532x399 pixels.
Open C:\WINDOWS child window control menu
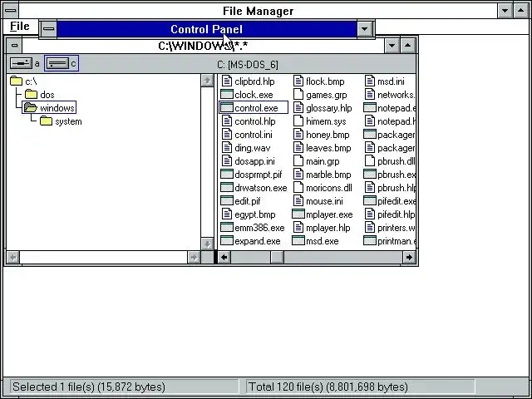click(14, 45)
